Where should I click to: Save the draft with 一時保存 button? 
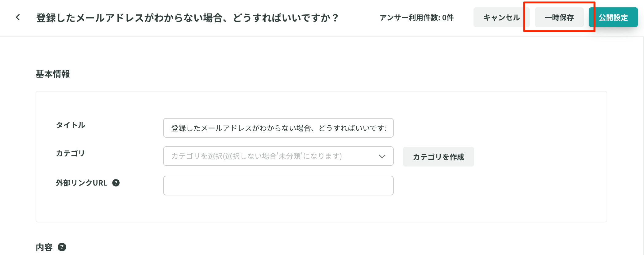click(x=559, y=18)
